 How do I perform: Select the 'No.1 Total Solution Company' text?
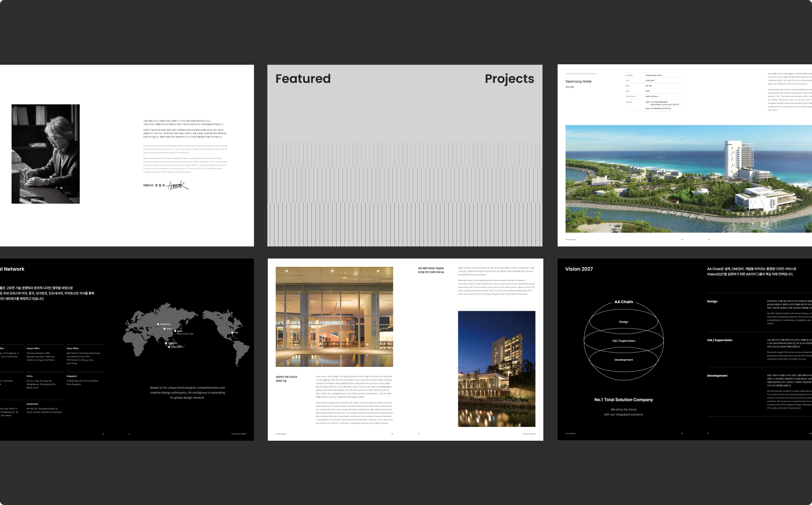(x=623, y=400)
